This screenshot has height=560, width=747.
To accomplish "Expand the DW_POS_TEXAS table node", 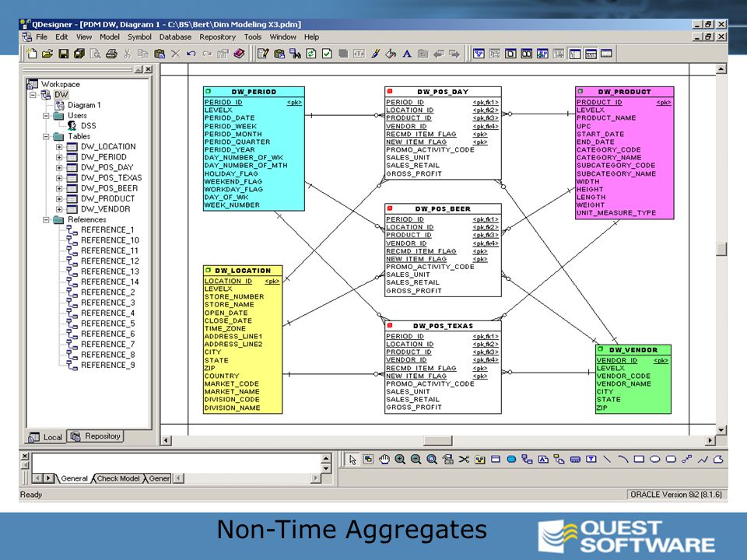I will coord(59,178).
